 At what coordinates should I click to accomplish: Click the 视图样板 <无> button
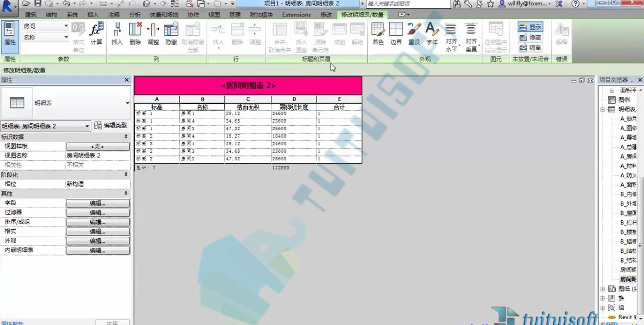tap(98, 146)
